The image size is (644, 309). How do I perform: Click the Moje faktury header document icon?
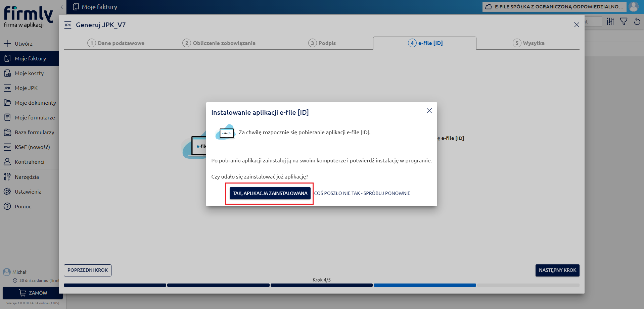tap(76, 7)
